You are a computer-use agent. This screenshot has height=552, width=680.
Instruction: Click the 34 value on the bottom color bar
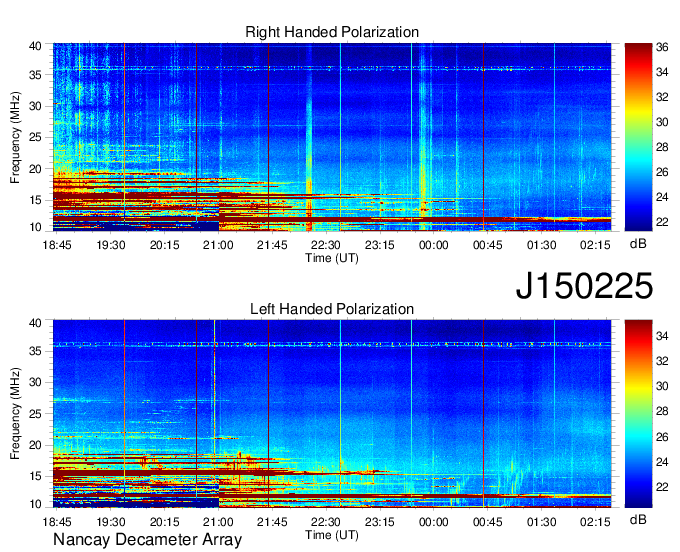662,336
